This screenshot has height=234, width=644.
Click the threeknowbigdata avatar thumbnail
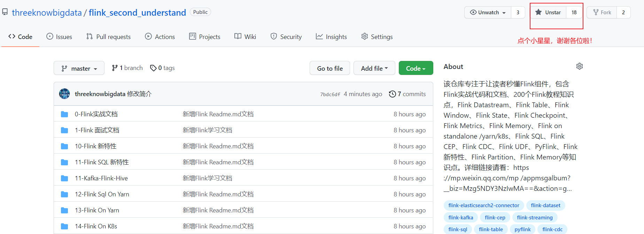coord(64,94)
